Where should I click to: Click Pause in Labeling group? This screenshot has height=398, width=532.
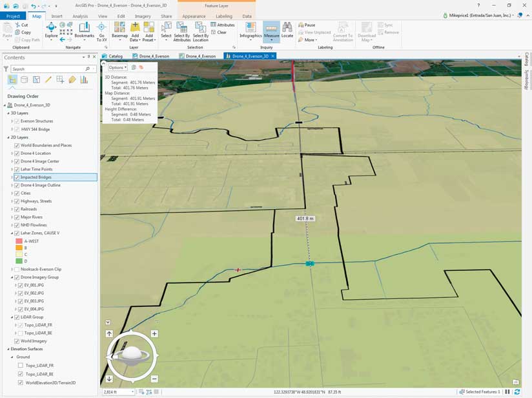click(x=307, y=25)
